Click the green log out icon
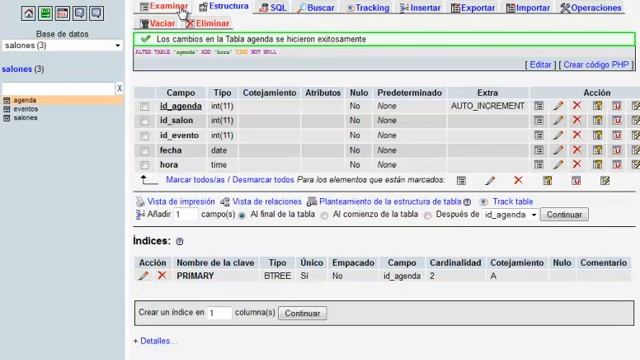 [x=45, y=13]
